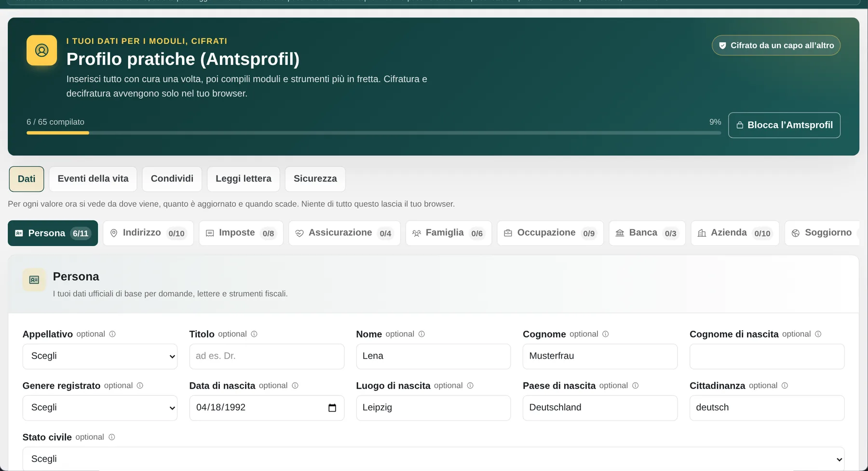The width and height of the screenshot is (868, 471).
Task: Click the Cifrato da un capo all'altro badge
Action: [x=776, y=45]
